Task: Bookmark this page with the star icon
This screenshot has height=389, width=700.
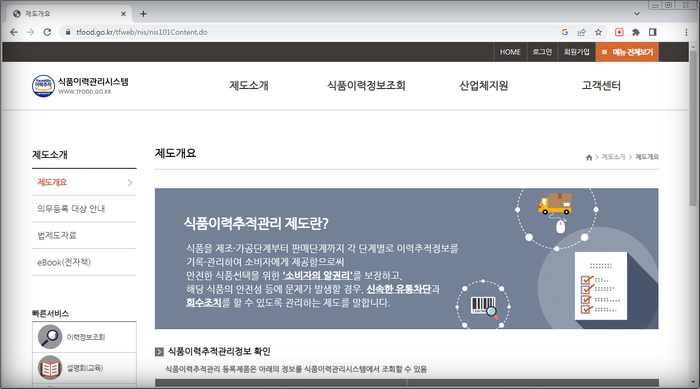Action: pos(598,32)
